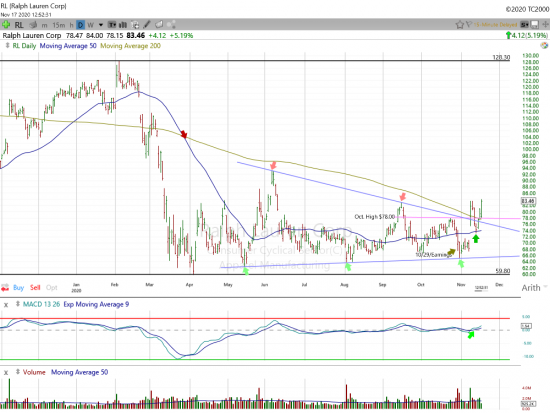Image resolution: width=550 pixels, height=413 pixels.
Task: Click the MACD 13 26 indicator label
Action: pyautogui.click(x=41, y=304)
